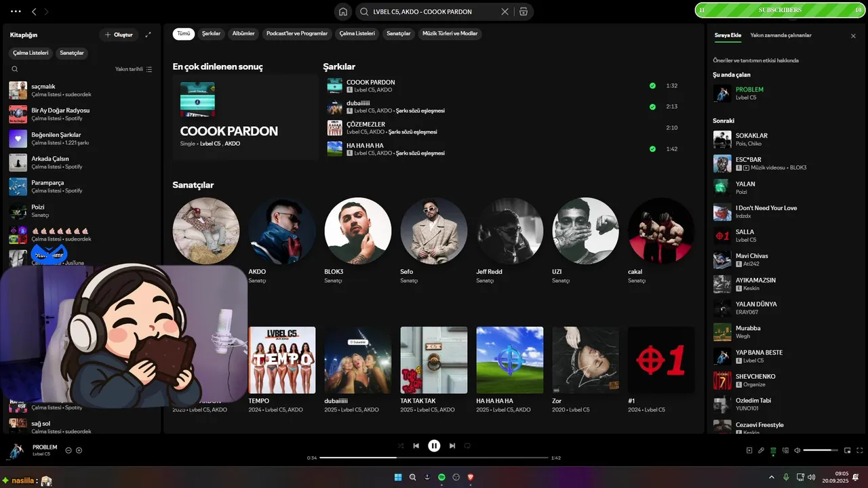Open the #1 album cover
868x488 pixels.
point(662,360)
